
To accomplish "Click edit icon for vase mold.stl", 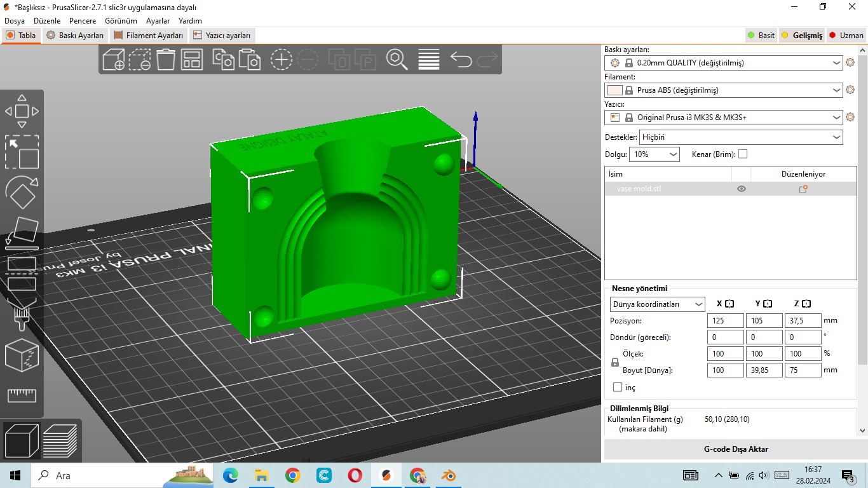I will [803, 189].
